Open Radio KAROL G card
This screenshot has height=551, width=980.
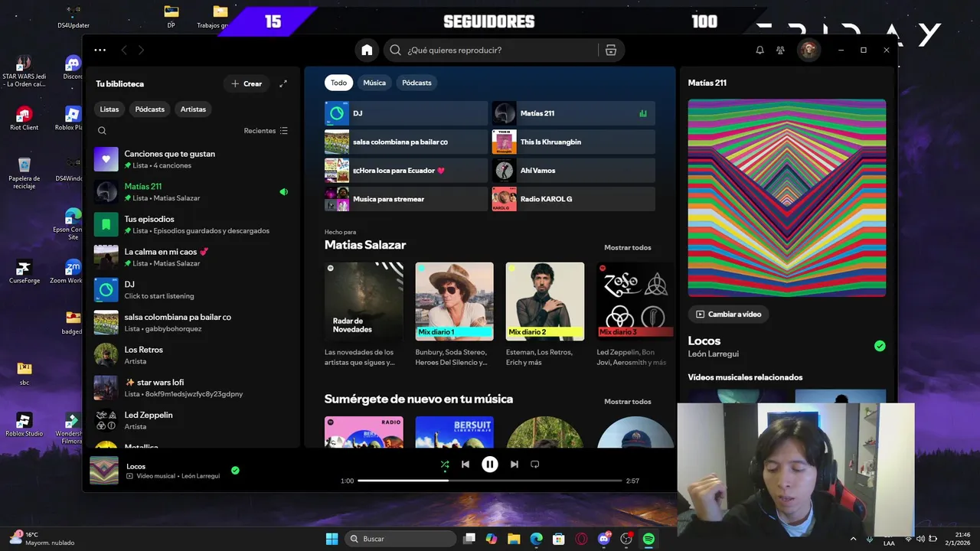click(x=573, y=199)
